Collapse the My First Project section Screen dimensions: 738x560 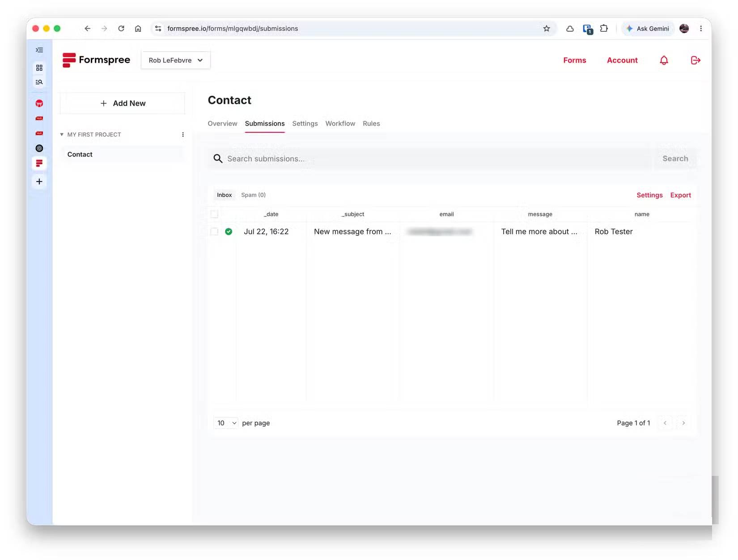click(x=62, y=135)
